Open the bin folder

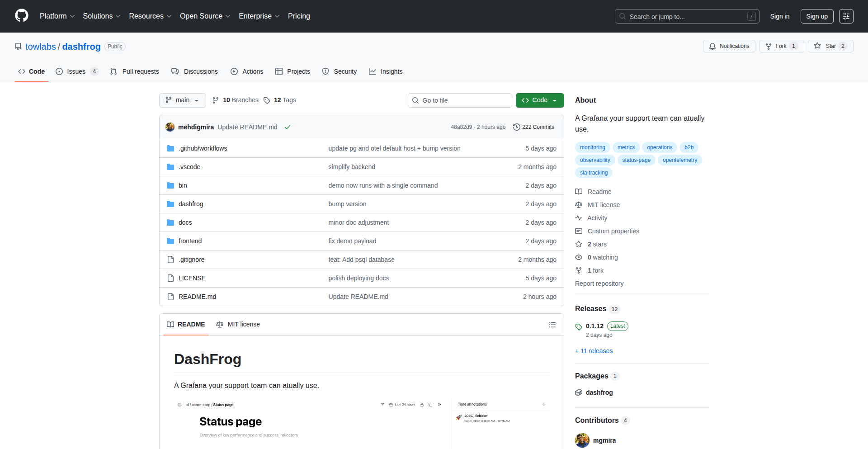[x=183, y=185]
